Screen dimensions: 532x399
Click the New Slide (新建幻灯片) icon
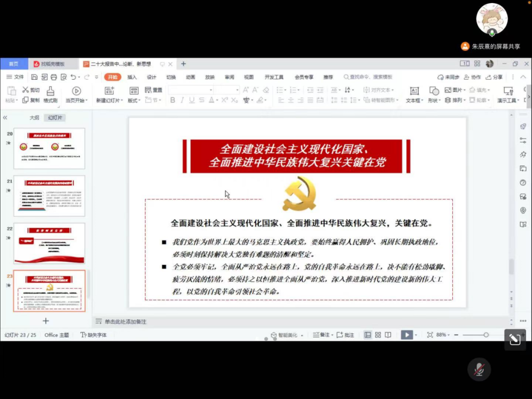pyautogui.click(x=109, y=91)
